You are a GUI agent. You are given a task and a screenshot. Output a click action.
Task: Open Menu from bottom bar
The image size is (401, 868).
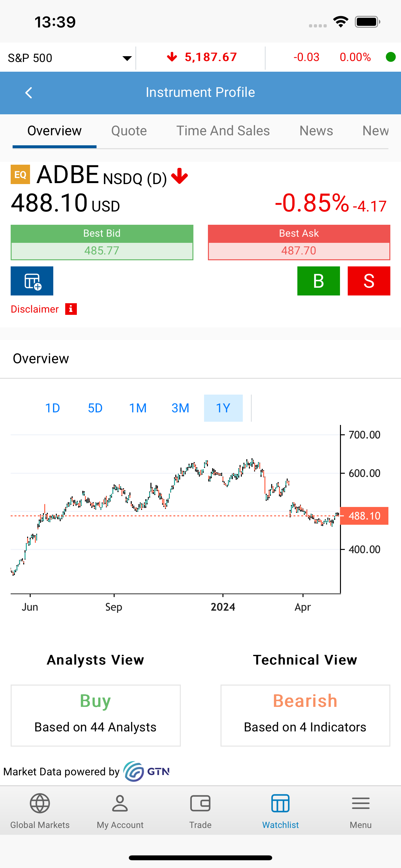(x=361, y=811)
